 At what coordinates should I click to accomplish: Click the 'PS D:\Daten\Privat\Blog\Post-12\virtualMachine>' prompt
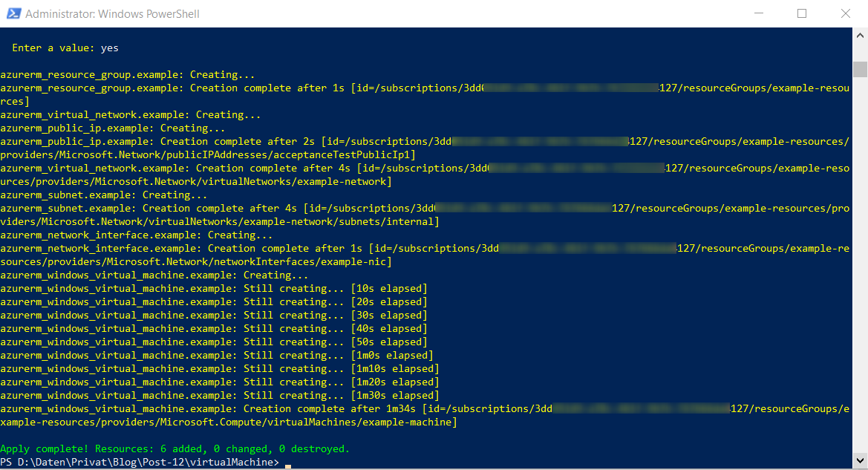[x=140, y=463]
